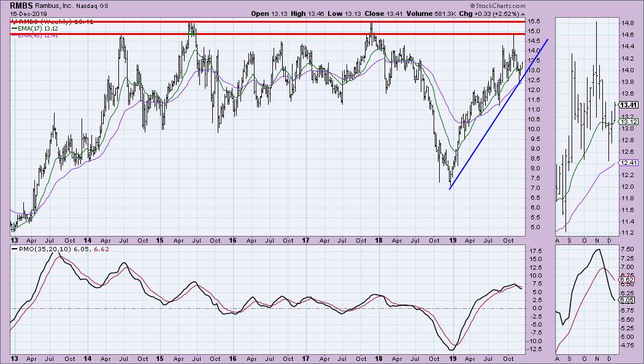Click the EMA(17) 13.12 legend entry

click(x=35, y=29)
